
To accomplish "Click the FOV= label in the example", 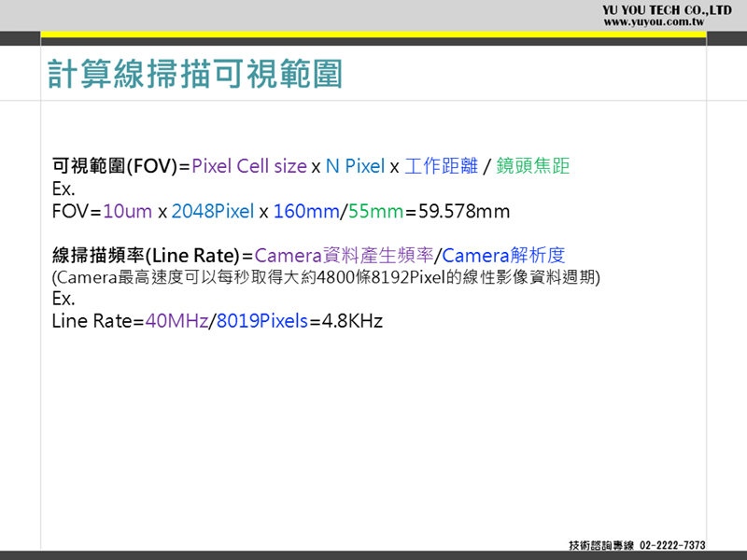I will pyautogui.click(x=77, y=211).
